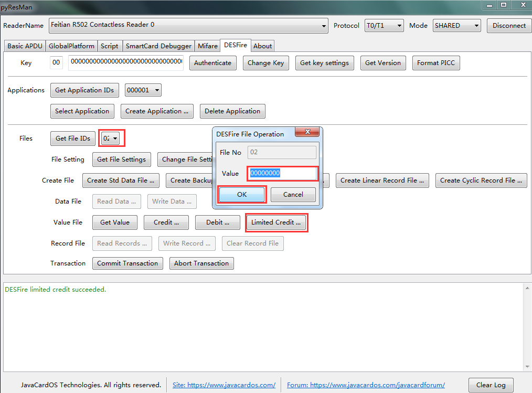This screenshot has width=532, height=393.
Task: Open the ReaderName dropdown list
Action: [x=188, y=26]
